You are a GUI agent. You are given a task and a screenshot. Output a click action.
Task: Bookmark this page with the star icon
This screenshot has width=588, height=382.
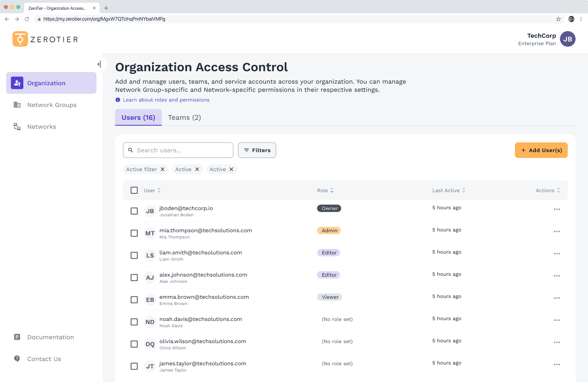pyautogui.click(x=558, y=19)
